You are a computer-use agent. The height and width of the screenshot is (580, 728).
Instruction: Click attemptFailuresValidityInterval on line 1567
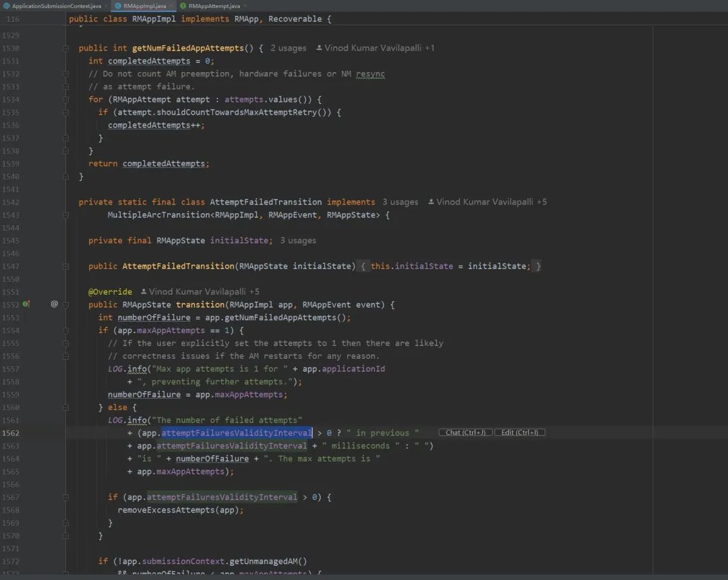[x=222, y=497]
